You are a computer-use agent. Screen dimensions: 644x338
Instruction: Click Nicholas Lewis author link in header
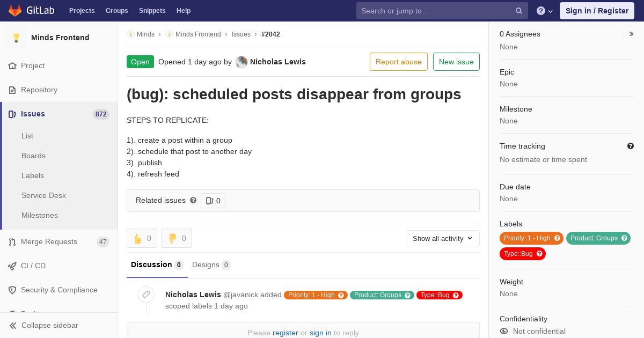pyautogui.click(x=278, y=62)
